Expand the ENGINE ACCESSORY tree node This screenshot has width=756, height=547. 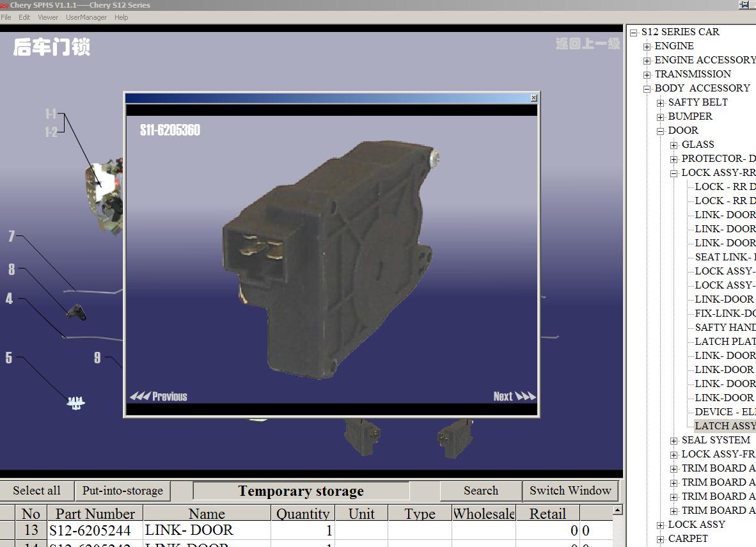647,61
